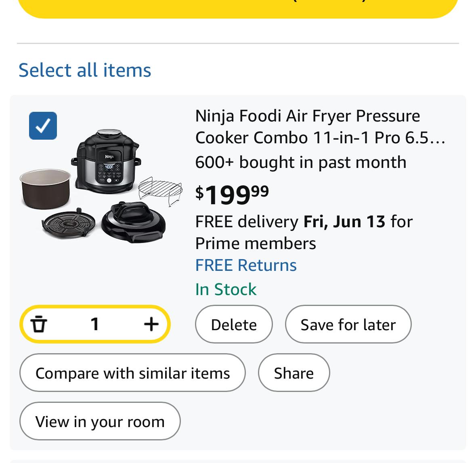Open the FREE Returns link
The width and height of the screenshot is (476, 463).
tap(245, 265)
